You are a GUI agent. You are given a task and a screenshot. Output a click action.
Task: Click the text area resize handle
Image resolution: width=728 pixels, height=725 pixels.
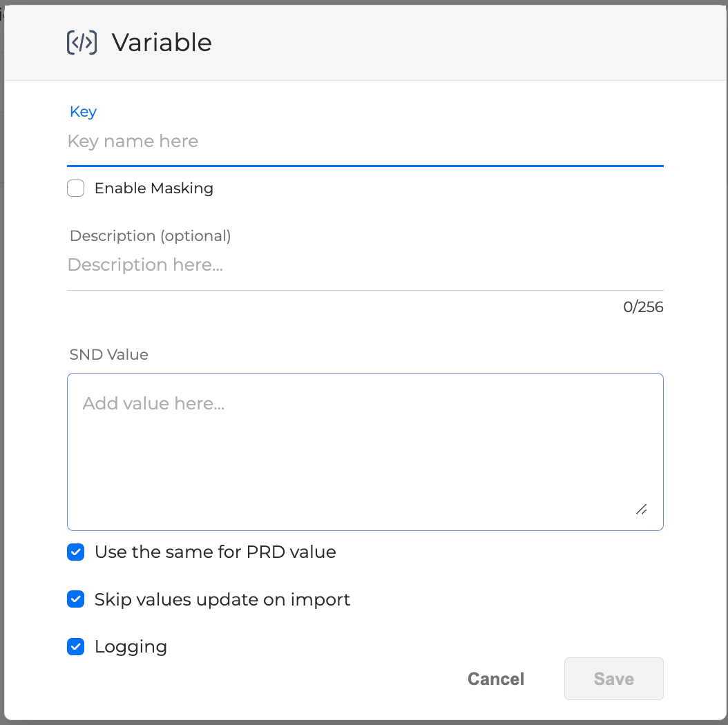[x=642, y=510]
